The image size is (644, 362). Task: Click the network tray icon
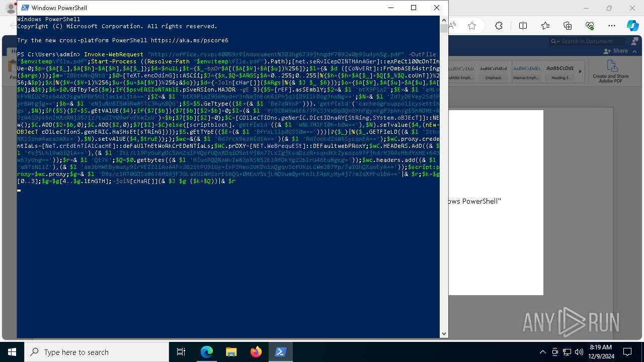567,352
